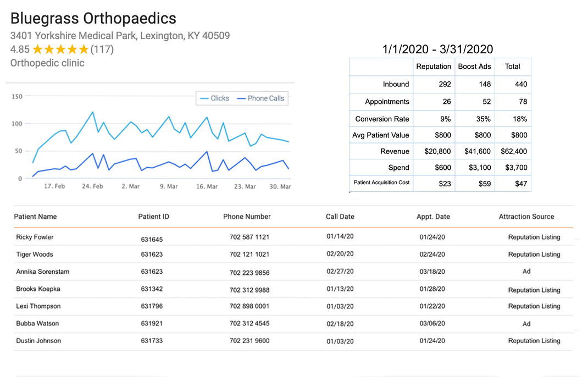Select the Annika Sorenstam patient row
588x387 pixels.
293,272
